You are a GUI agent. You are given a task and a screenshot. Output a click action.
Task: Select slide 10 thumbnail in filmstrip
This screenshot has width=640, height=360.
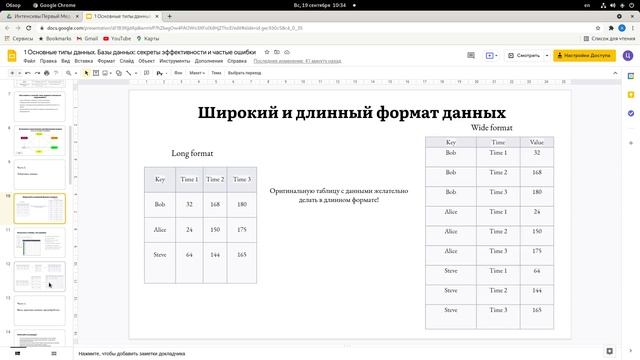click(40, 209)
